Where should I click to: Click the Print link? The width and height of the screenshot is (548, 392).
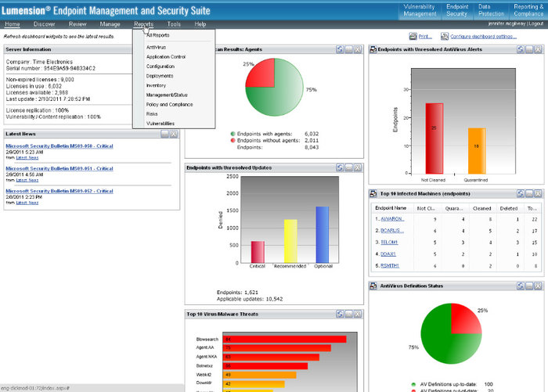click(x=425, y=36)
